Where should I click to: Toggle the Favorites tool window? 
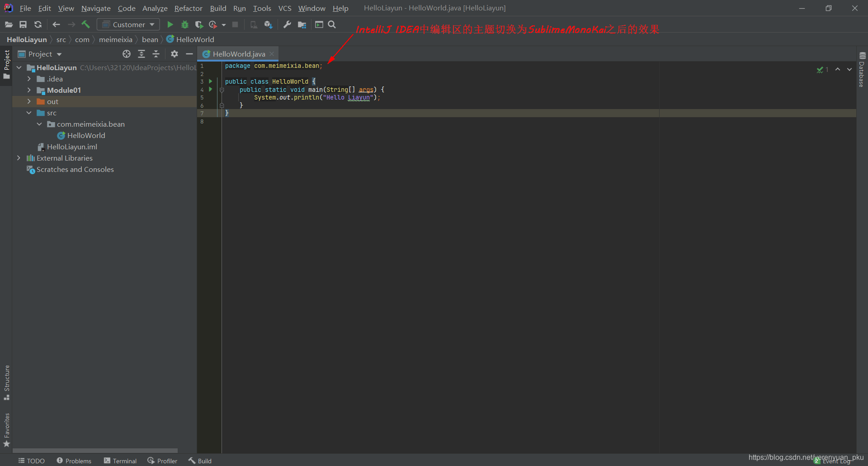6,430
